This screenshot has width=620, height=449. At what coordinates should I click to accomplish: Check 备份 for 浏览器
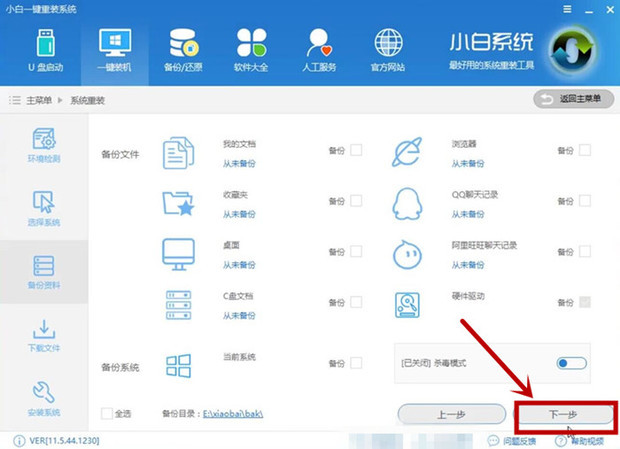pos(585,150)
